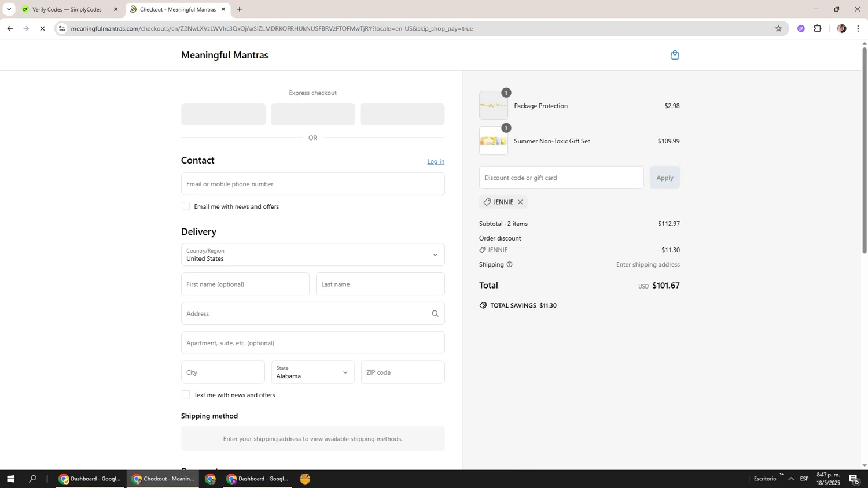The image size is (868, 488).
Task: Open the second Dashboard Chrome taskbar window
Action: [x=258, y=479]
